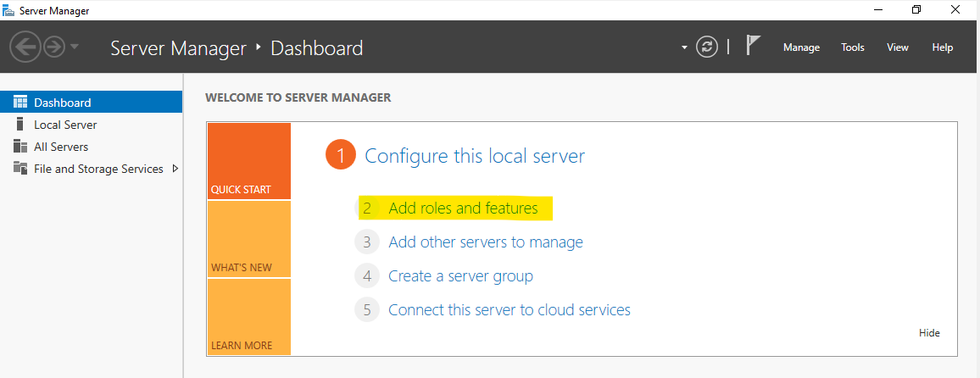Click the All Servers icon
The width and height of the screenshot is (980, 378).
point(20,147)
